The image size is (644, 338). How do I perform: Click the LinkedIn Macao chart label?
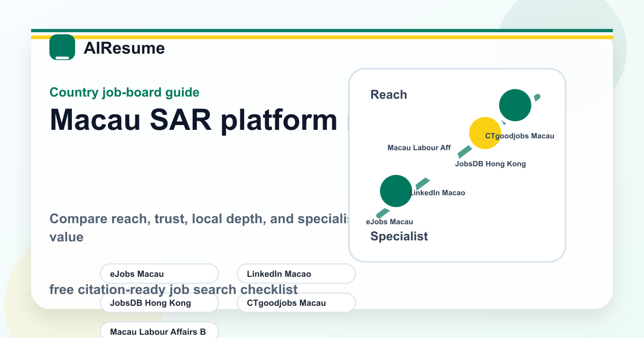437,193
